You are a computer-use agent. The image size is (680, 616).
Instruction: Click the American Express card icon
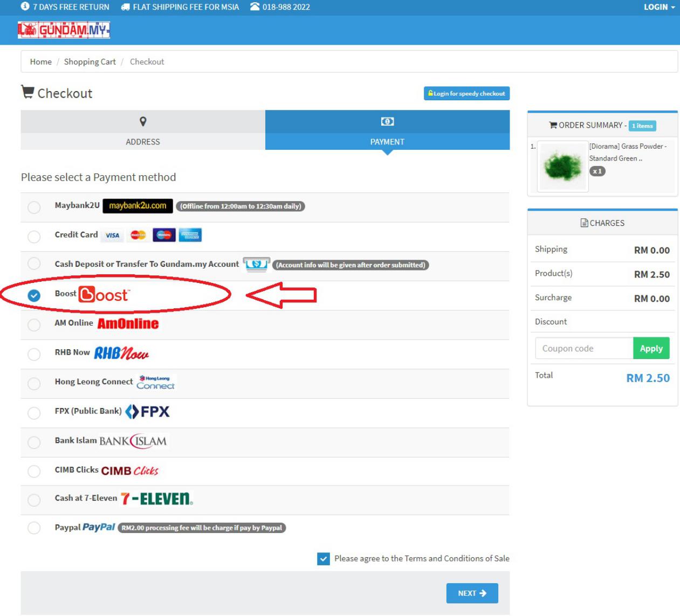(190, 235)
